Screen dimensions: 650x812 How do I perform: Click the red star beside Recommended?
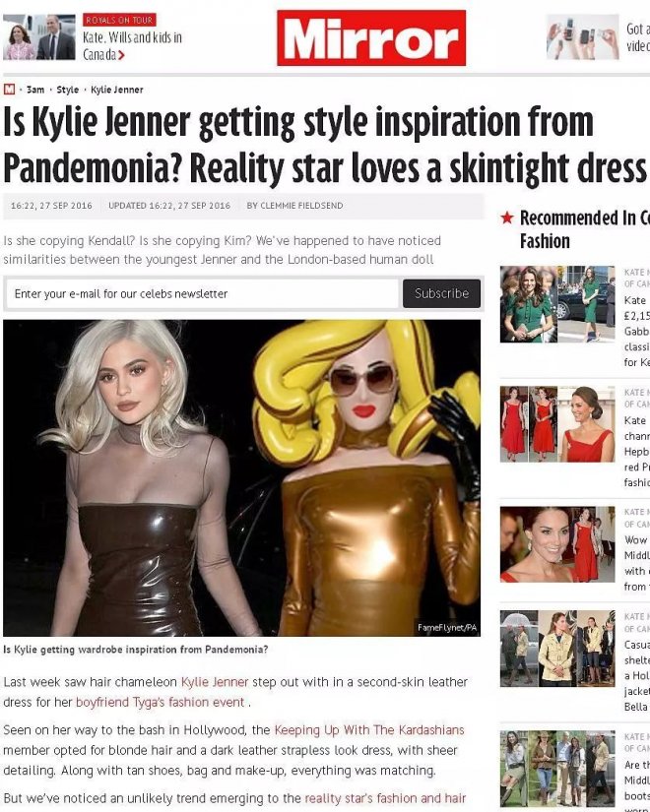click(x=507, y=219)
